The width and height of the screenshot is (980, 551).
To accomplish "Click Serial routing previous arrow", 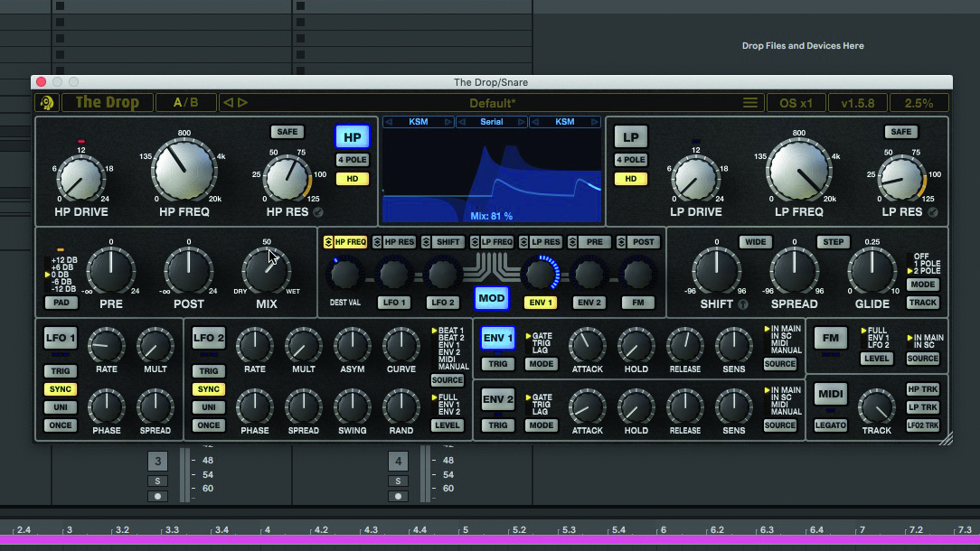I will pos(462,122).
